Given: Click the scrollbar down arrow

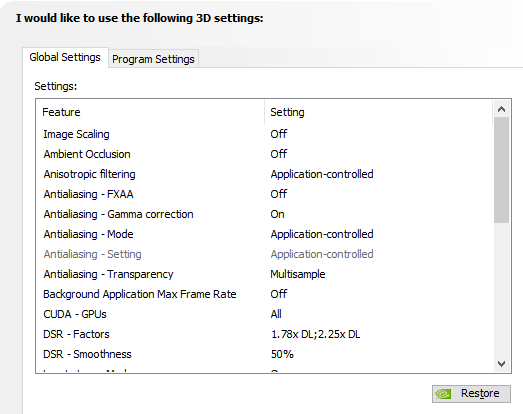Looking at the screenshot, I should [501, 364].
